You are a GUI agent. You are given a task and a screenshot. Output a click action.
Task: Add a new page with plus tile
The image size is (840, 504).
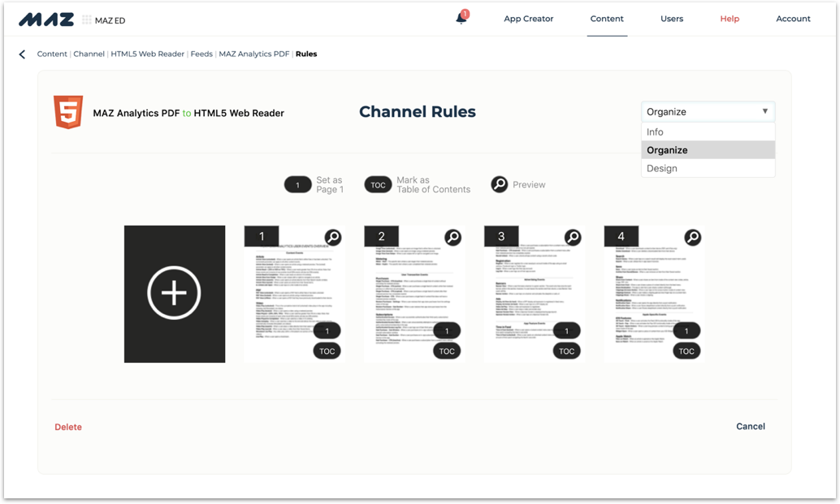click(x=175, y=294)
